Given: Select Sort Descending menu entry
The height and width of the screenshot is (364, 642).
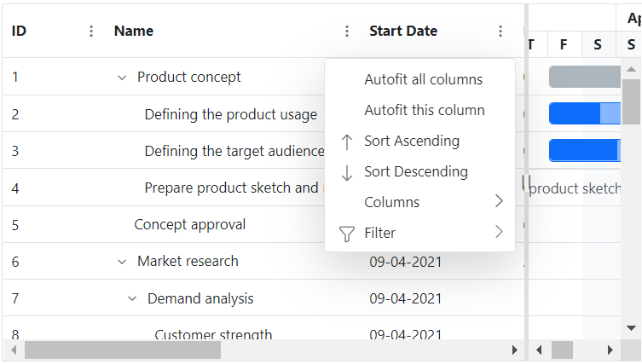Looking at the screenshot, I should click(415, 172).
